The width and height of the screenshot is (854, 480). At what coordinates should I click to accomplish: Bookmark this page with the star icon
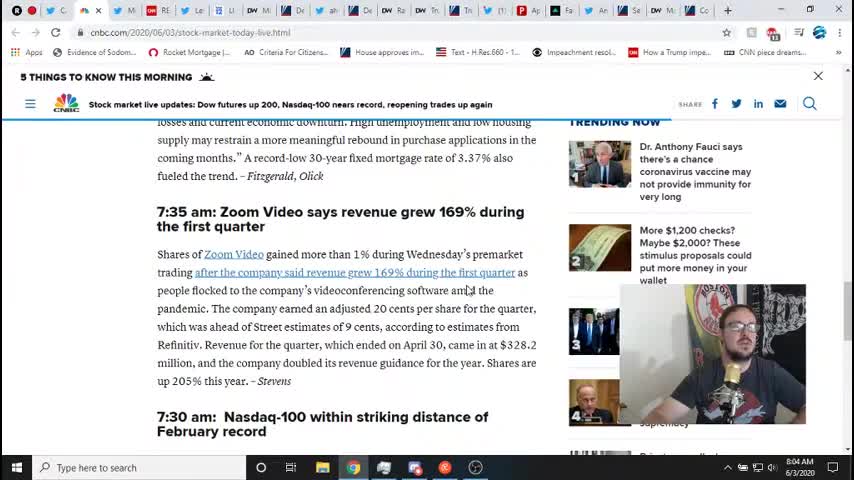point(727,33)
